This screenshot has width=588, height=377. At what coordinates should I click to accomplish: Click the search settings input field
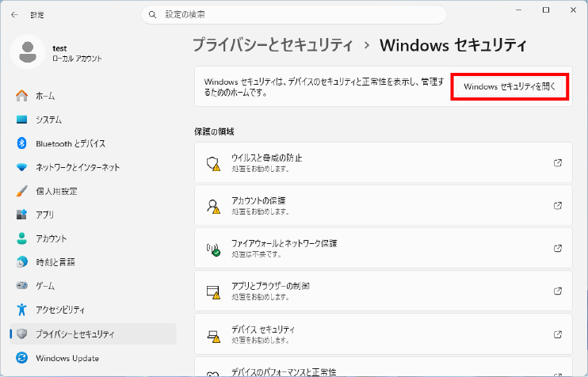[x=294, y=14]
